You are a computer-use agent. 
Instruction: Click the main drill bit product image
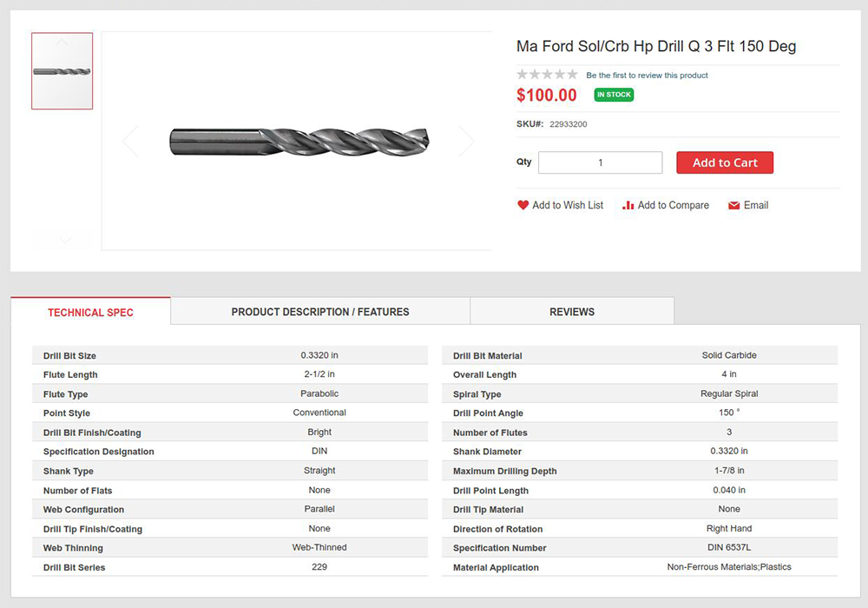299,142
